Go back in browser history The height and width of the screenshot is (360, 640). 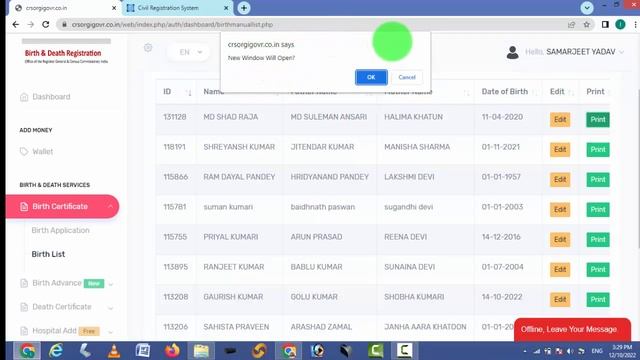pyautogui.click(x=16, y=24)
